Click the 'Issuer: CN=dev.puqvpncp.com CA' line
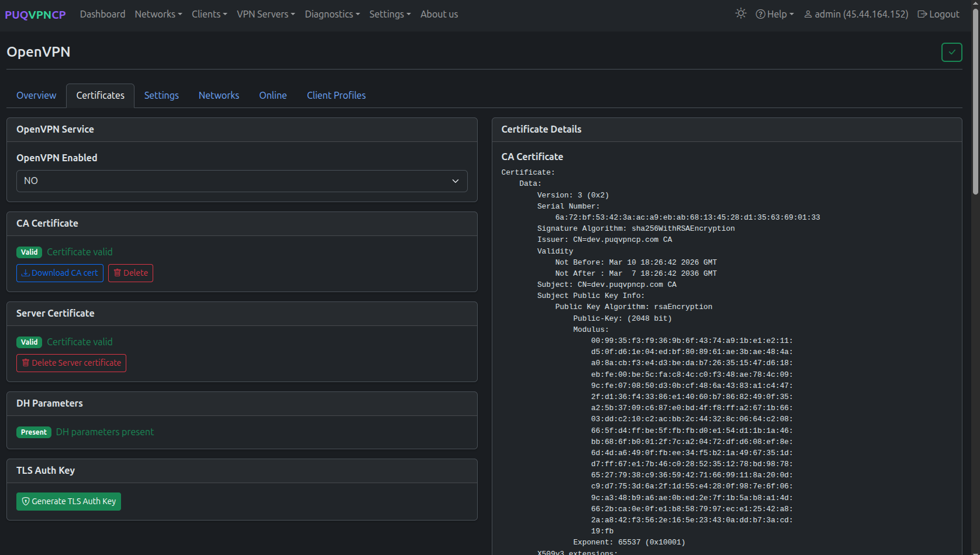980x555 pixels. click(605, 240)
